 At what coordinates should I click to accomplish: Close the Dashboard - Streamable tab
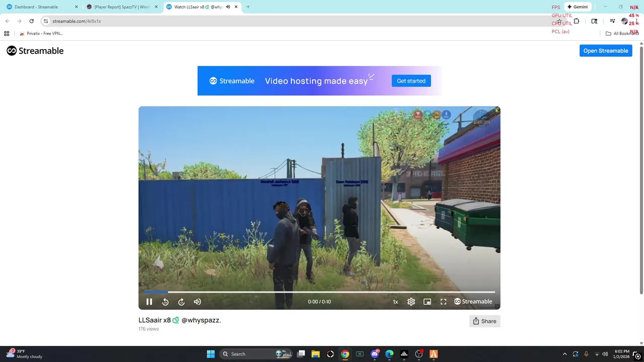[76, 7]
